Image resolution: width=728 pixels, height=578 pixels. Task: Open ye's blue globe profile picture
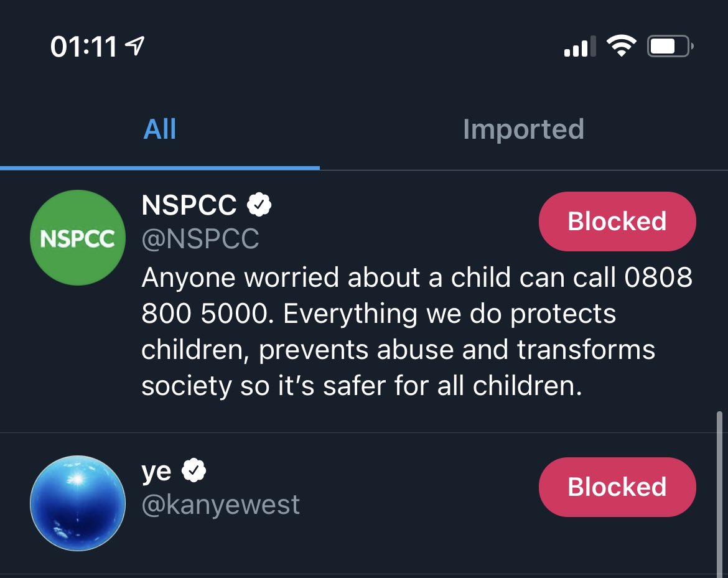tap(78, 503)
